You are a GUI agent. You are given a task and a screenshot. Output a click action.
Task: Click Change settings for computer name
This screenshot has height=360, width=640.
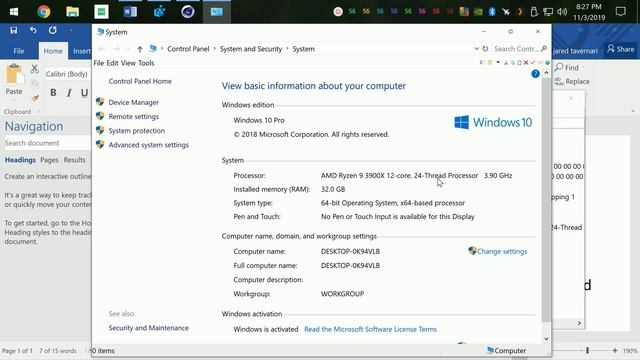(502, 251)
